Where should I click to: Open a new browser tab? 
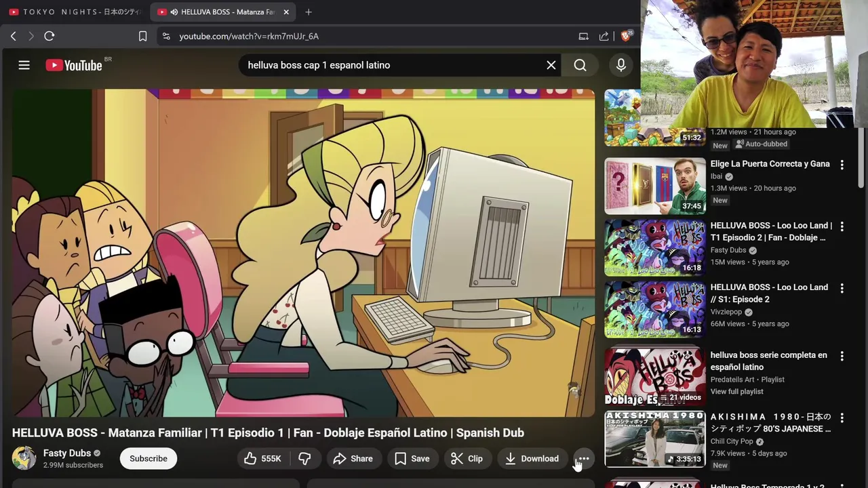[x=309, y=12]
